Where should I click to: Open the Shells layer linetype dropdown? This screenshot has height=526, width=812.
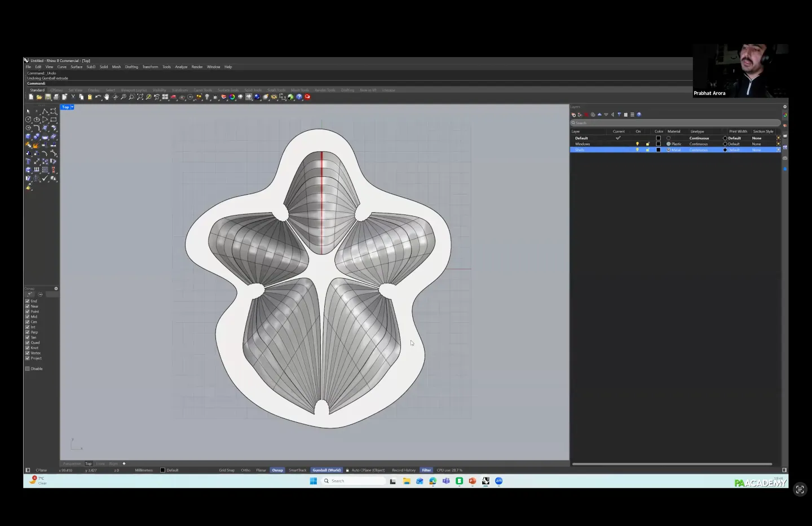point(698,150)
